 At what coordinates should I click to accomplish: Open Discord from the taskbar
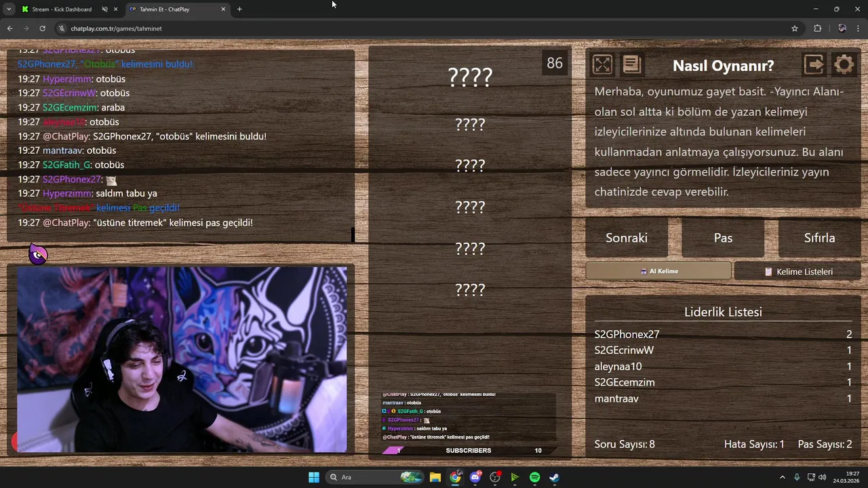[475, 477]
